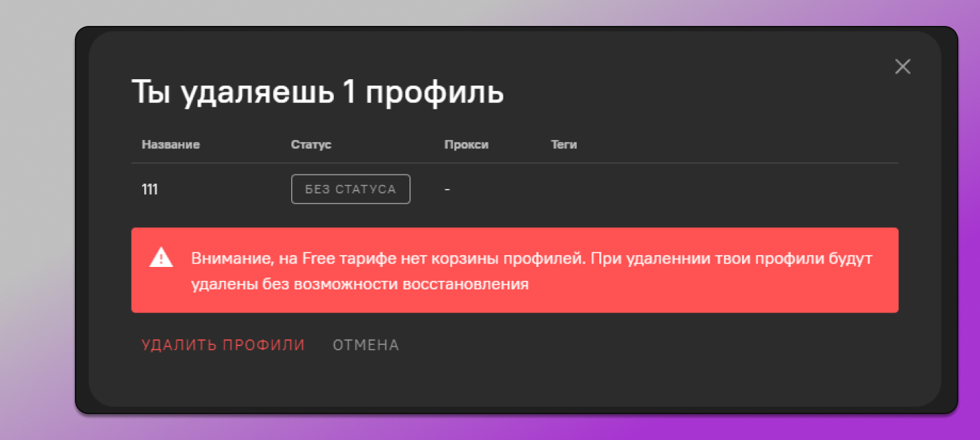
Task: Close the delete profile dialog with X
Action: (x=902, y=67)
